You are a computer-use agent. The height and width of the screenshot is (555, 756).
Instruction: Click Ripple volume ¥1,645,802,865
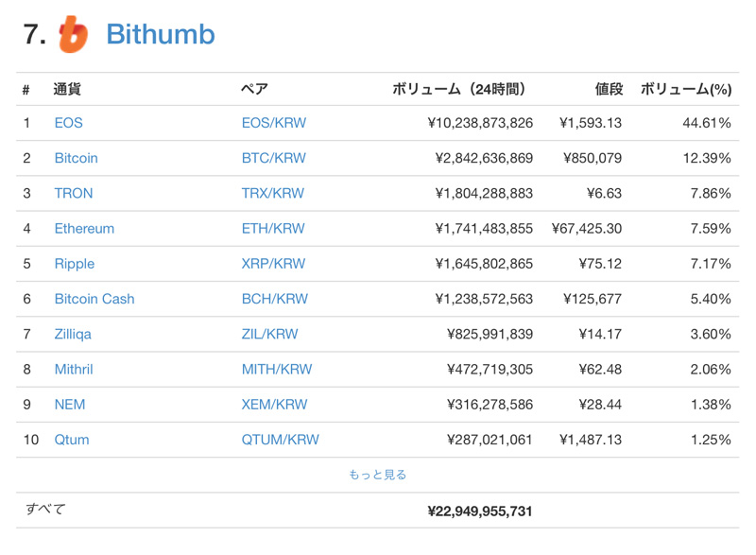pyautogui.click(x=484, y=264)
